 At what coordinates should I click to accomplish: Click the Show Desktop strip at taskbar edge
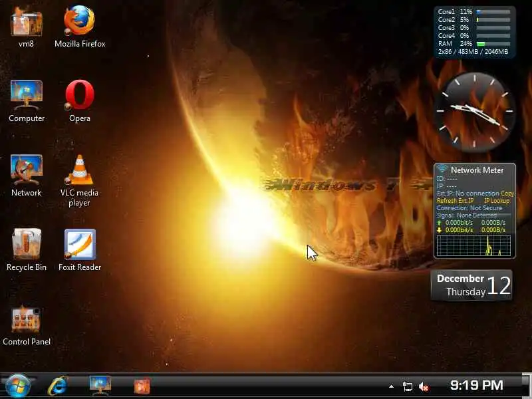527,386
